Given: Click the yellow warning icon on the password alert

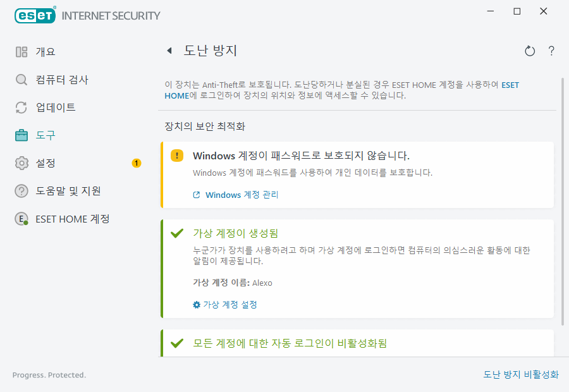Looking at the screenshot, I should [x=177, y=155].
